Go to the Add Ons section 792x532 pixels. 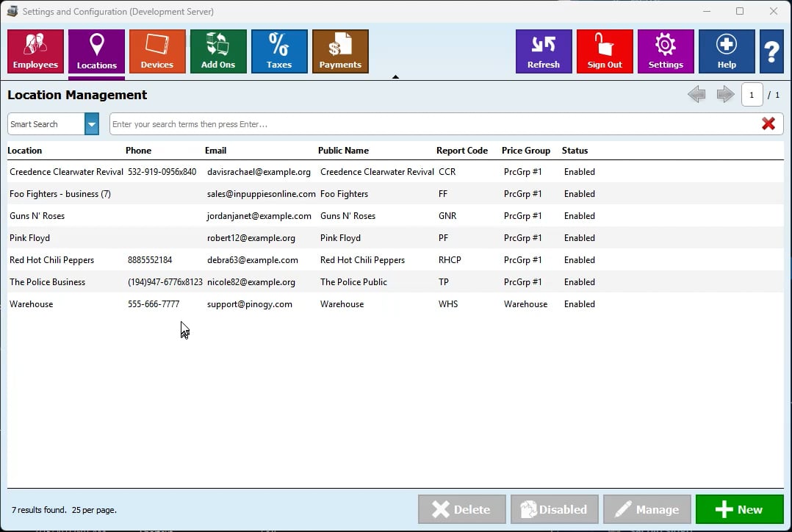(x=218, y=51)
